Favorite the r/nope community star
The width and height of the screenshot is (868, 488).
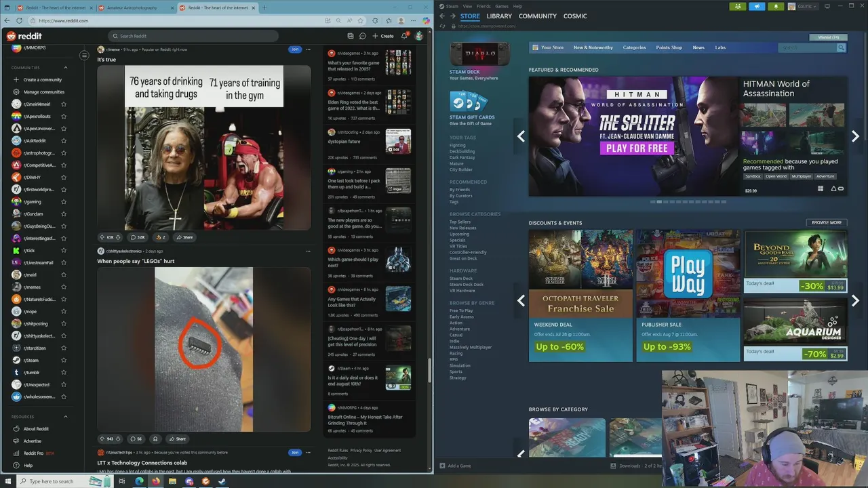point(64,311)
